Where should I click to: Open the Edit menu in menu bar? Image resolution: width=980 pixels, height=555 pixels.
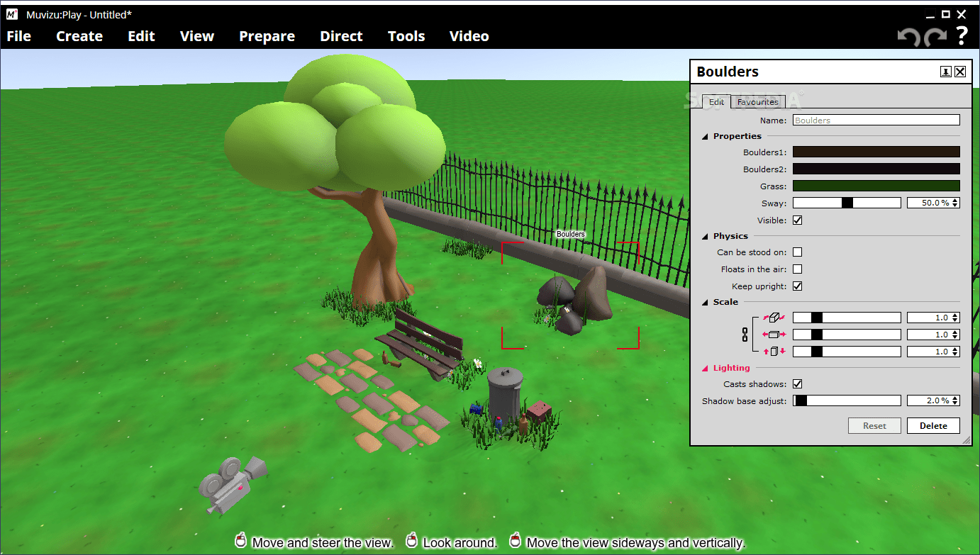141,36
